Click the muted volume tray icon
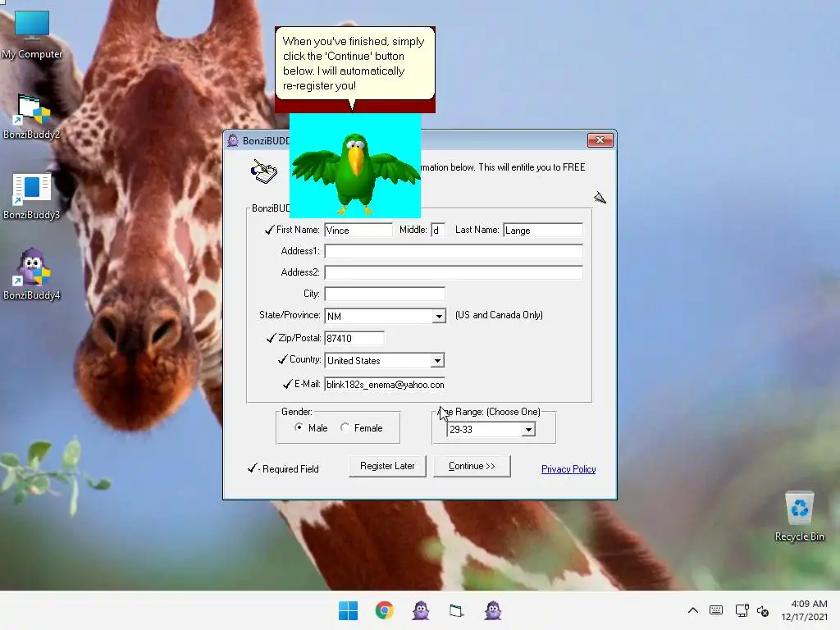Viewport: 840px width, 630px height. pyautogui.click(x=763, y=610)
